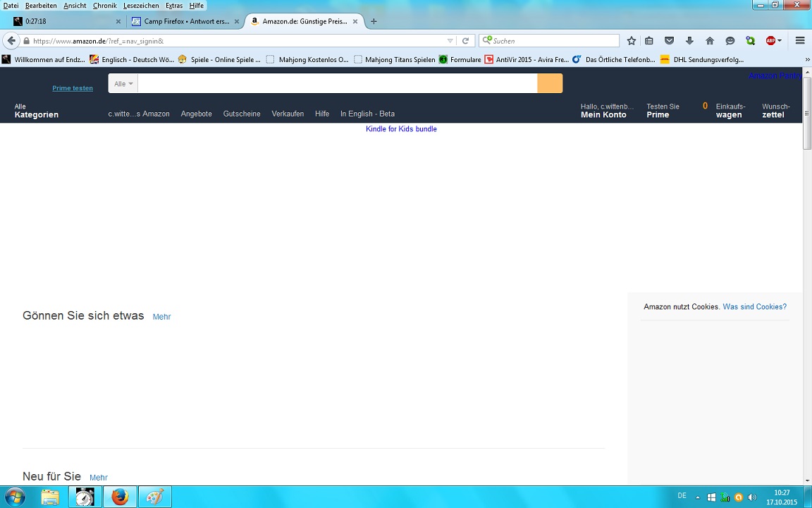
Task: Launch Firefox from the taskbar
Action: point(120,497)
